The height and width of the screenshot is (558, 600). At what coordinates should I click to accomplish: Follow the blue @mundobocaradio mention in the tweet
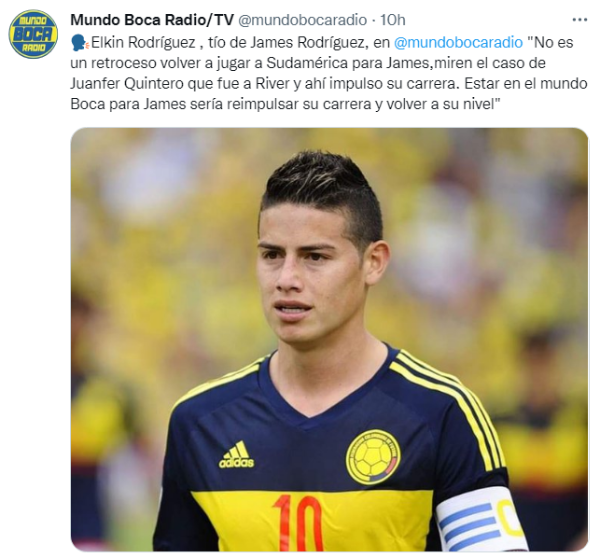pos(458,42)
